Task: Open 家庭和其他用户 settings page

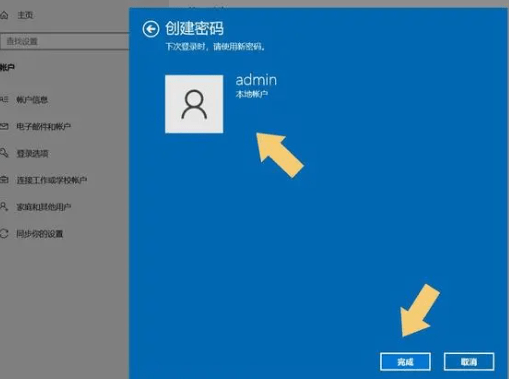Action: click(44, 207)
